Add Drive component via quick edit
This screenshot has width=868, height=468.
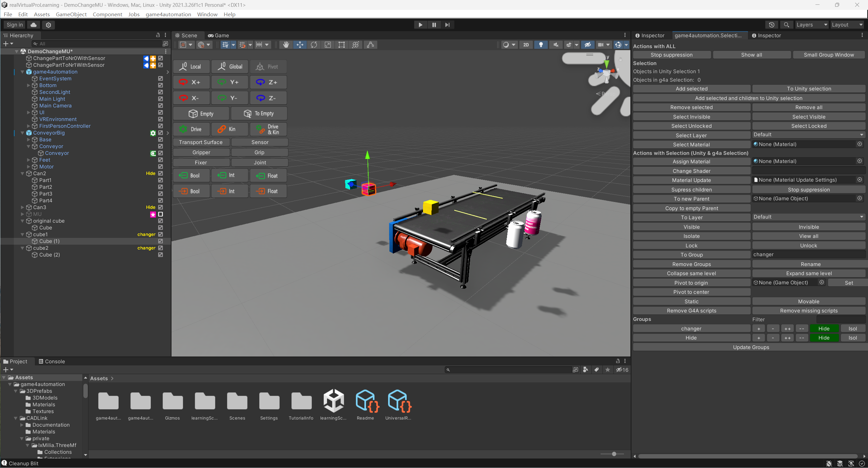pyautogui.click(x=191, y=129)
